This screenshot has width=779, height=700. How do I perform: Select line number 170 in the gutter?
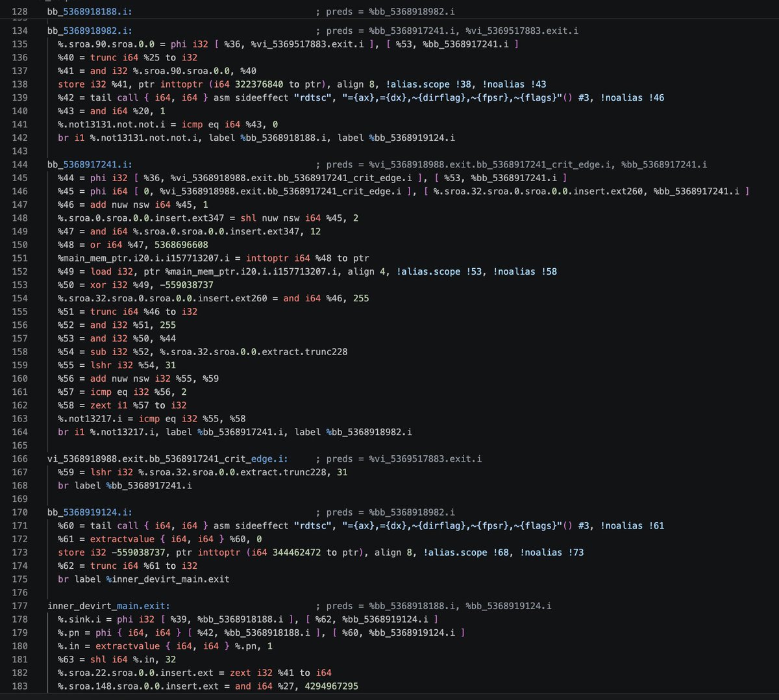19,512
